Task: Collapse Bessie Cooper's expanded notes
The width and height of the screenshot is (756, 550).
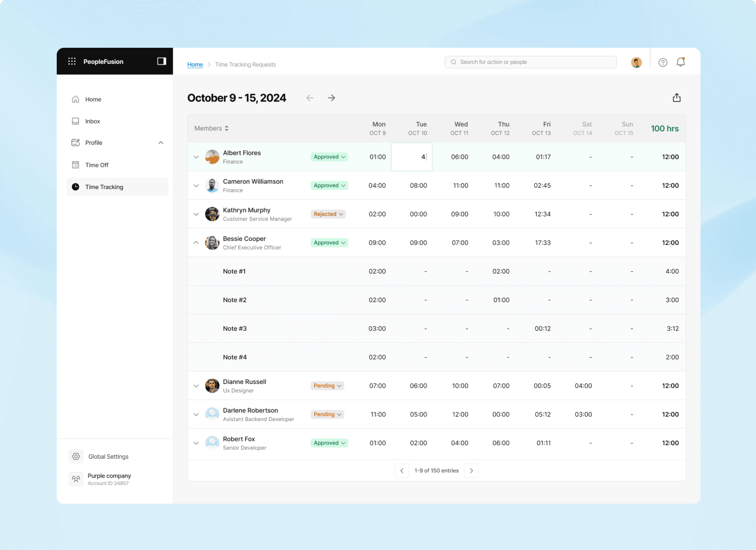Action: tap(196, 243)
